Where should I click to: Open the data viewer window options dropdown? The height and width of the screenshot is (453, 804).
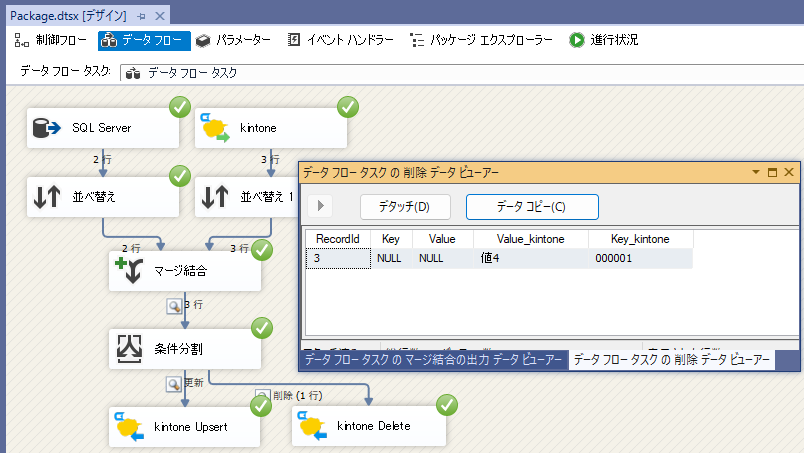coord(756,172)
